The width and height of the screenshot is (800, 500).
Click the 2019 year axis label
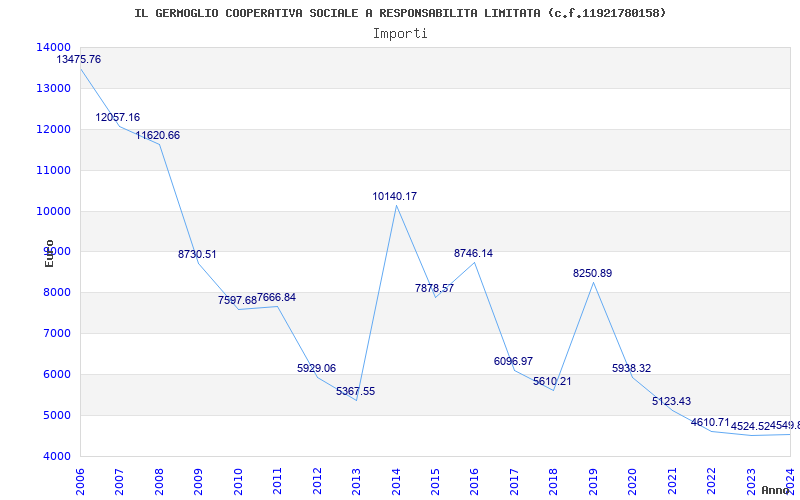coord(594,480)
